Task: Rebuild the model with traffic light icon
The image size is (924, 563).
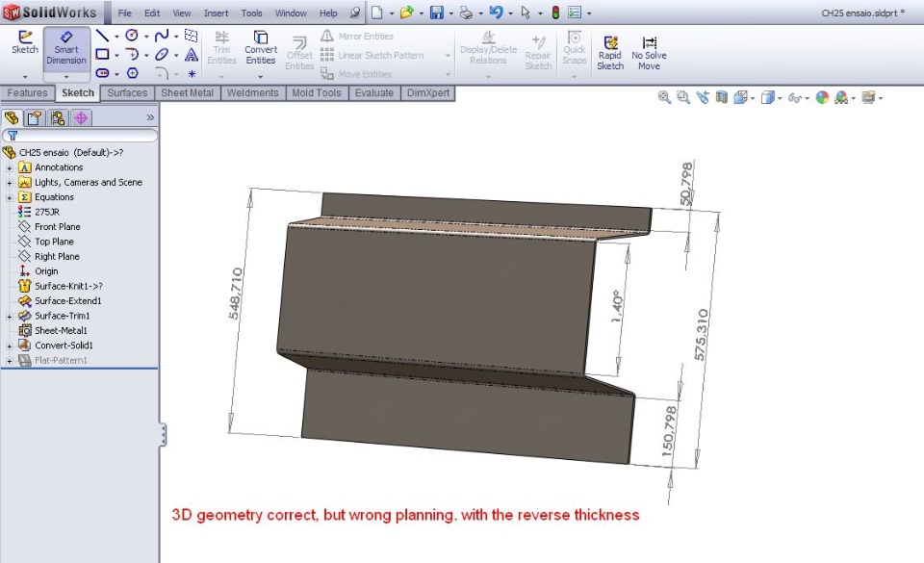Action: [x=555, y=13]
